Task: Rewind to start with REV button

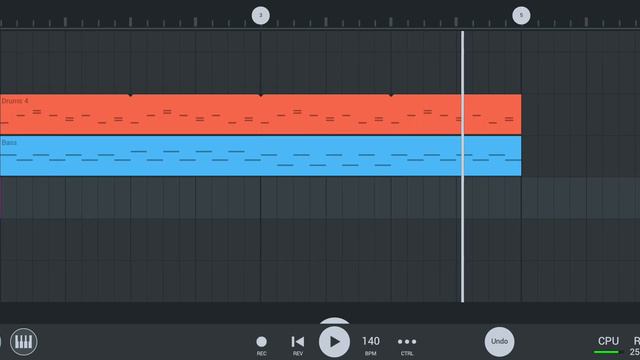Action: [x=298, y=345]
